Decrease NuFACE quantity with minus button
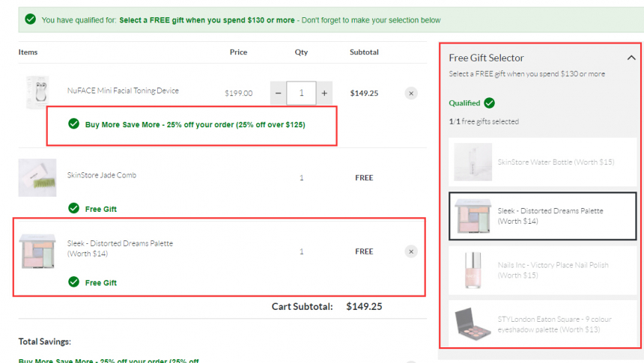 point(278,94)
